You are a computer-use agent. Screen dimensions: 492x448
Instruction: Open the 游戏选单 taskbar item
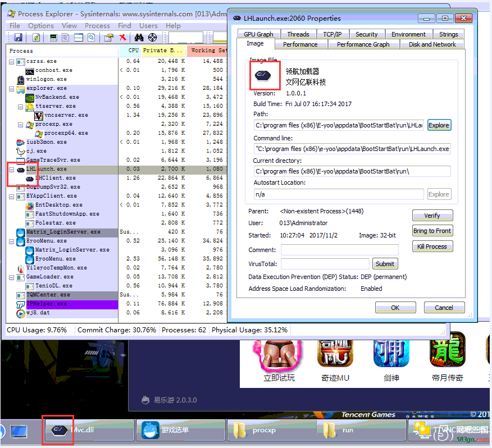pyautogui.click(x=181, y=430)
